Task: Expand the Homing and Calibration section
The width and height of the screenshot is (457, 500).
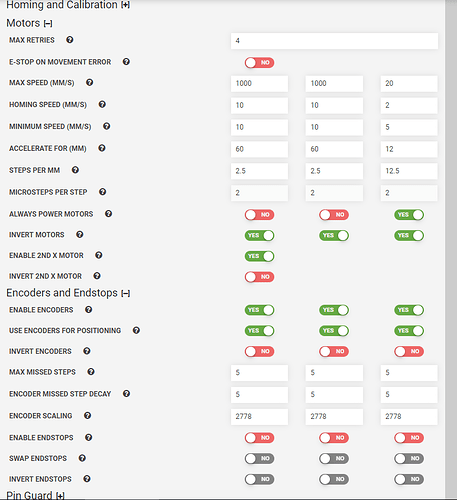Action: [x=125, y=5]
